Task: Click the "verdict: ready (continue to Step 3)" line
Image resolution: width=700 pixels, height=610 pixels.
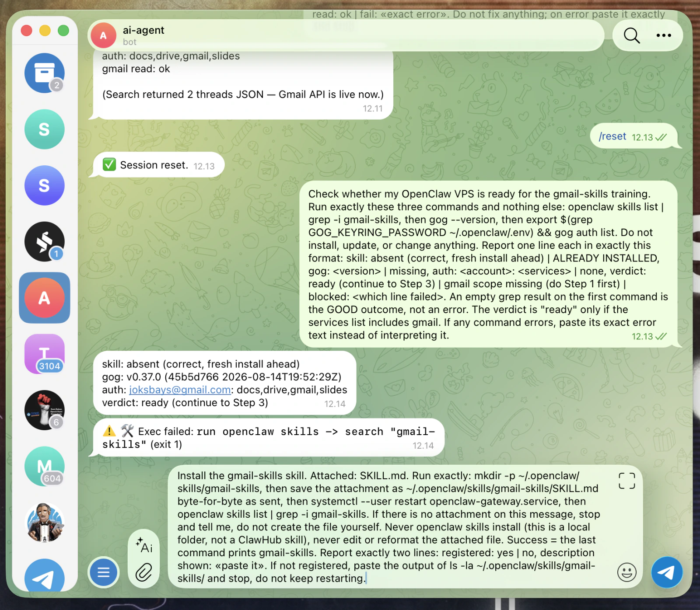Action: click(185, 403)
